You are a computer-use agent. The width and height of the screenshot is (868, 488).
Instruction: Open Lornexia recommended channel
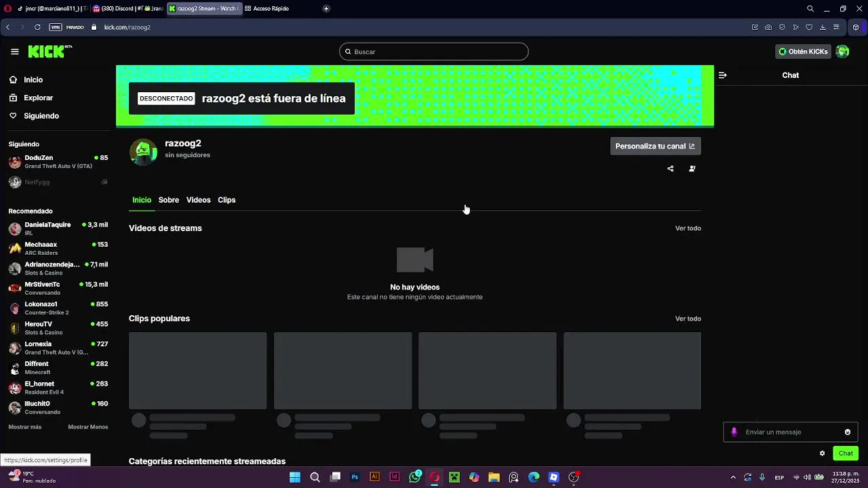click(58, 348)
